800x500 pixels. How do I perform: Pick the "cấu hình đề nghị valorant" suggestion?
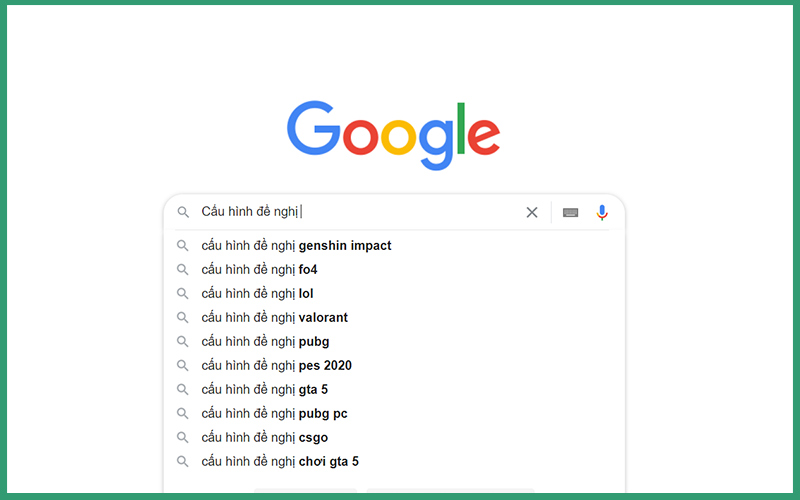pyautogui.click(x=274, y=318)
